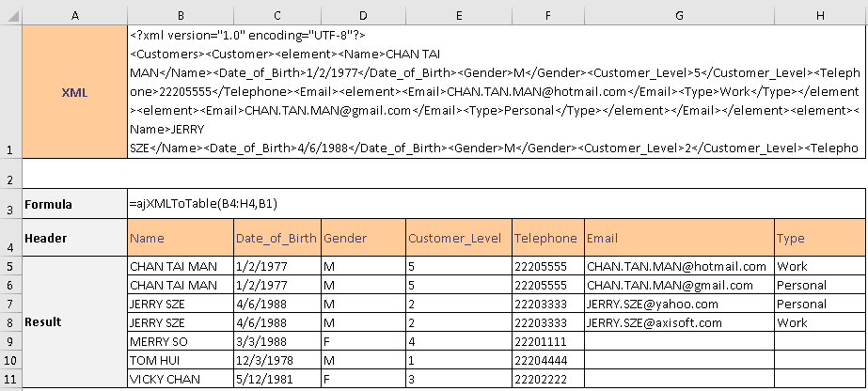This screenshot has height=391, width=868.
Task: Click the Name header cell
Action: point(180,239)
